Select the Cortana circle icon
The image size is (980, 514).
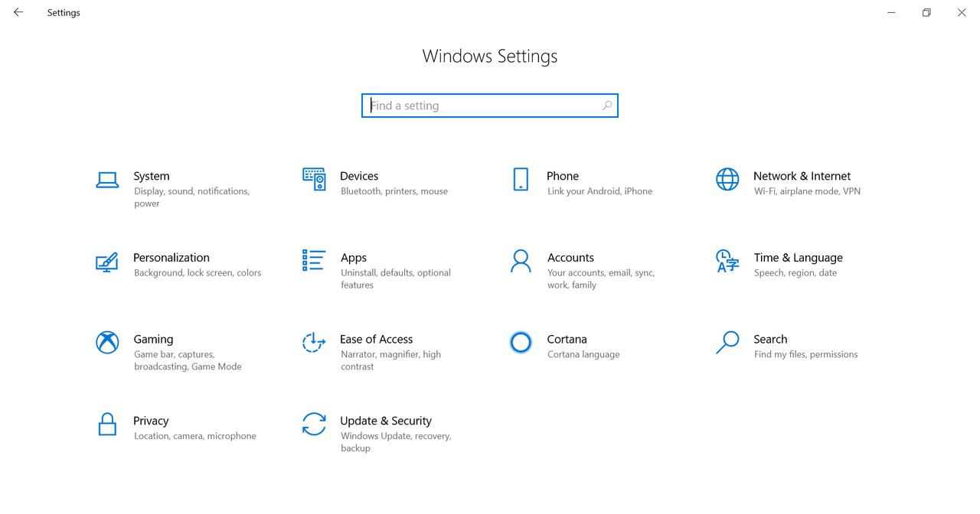[521, 342]
